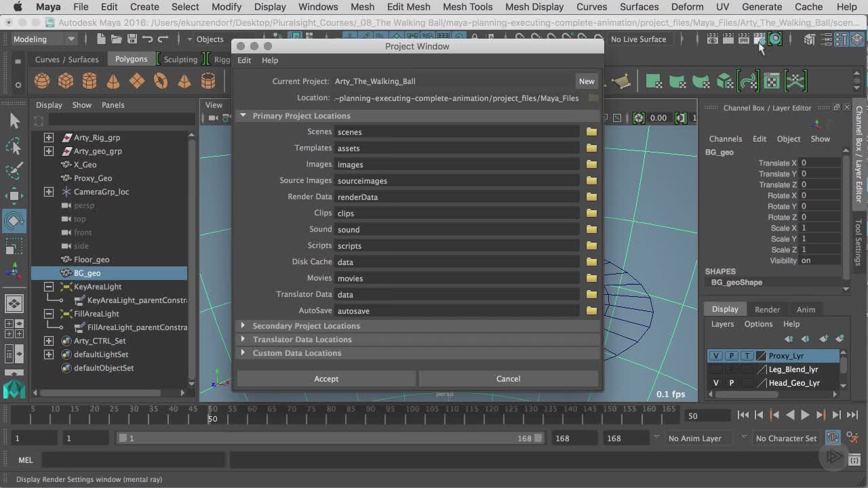
Task: Select the Paint Selection tool in toolbox
Action: [14, 171]
